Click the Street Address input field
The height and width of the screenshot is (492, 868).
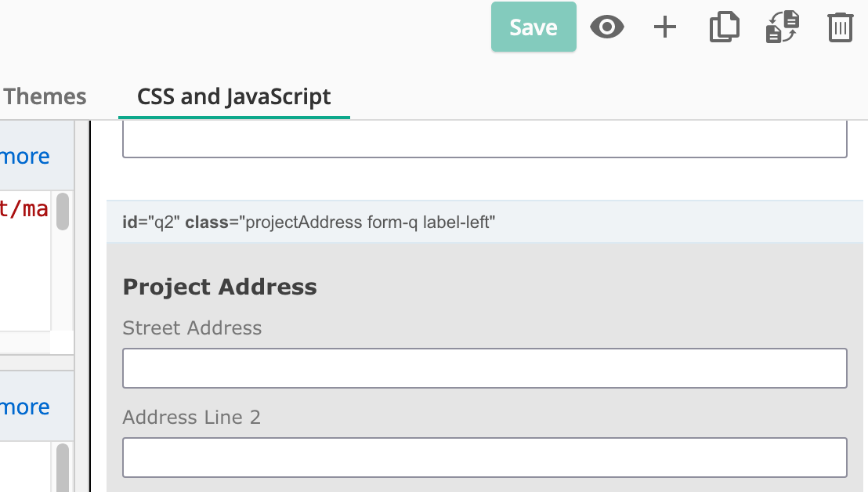point(484,368)
